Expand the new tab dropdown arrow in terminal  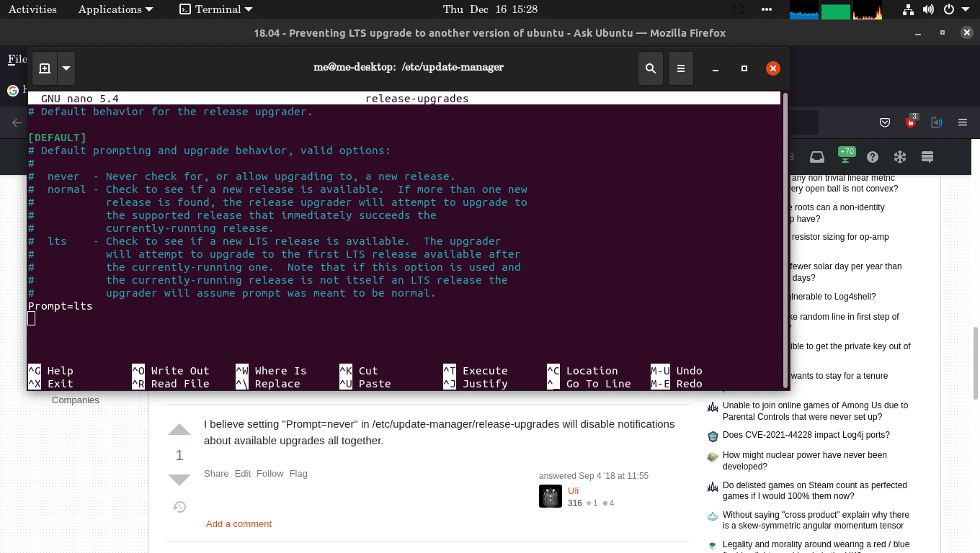pos(66,68)
